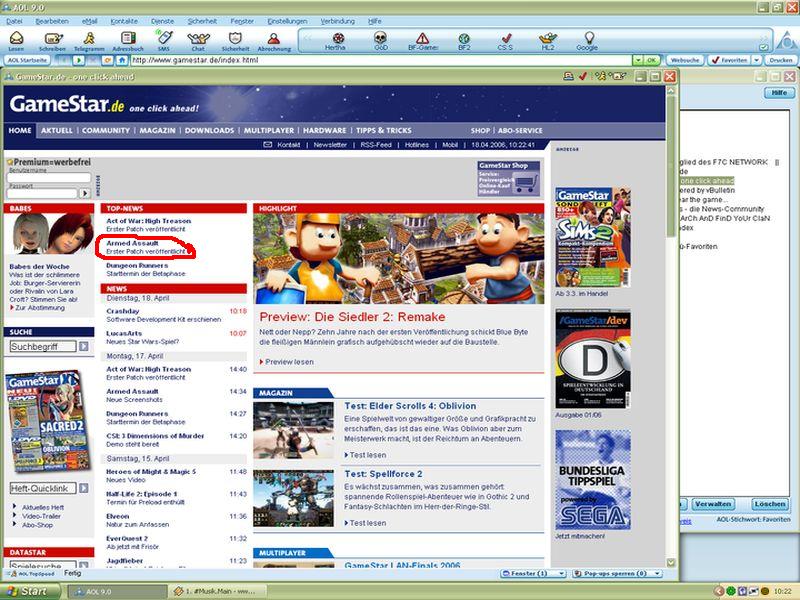Screen dimensions: 800x600
Task: Open the BF-Game warning triangle shortcut
Action: coord(422,41)
